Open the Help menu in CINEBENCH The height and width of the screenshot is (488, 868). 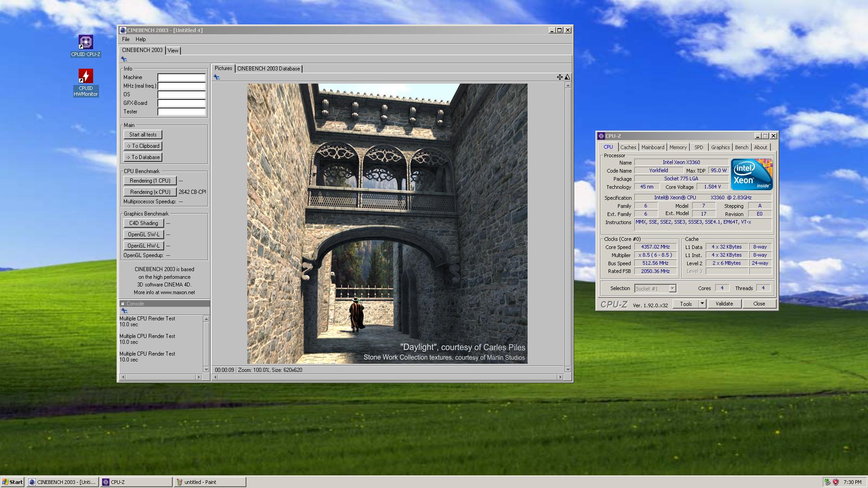click(141, 39)
